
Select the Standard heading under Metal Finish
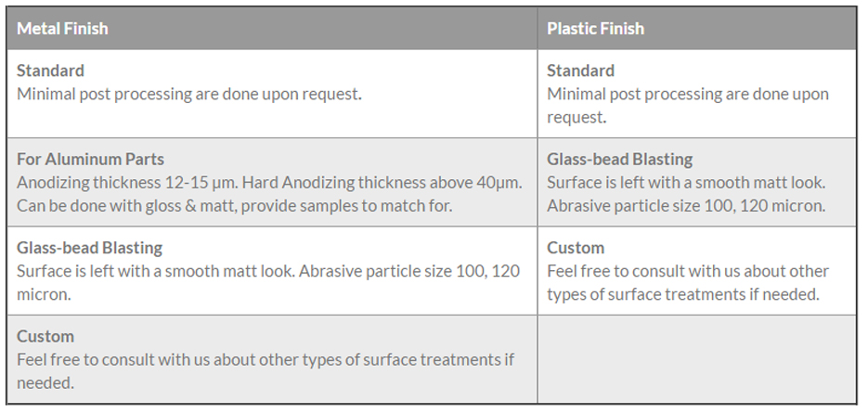(x=50, y=71)
